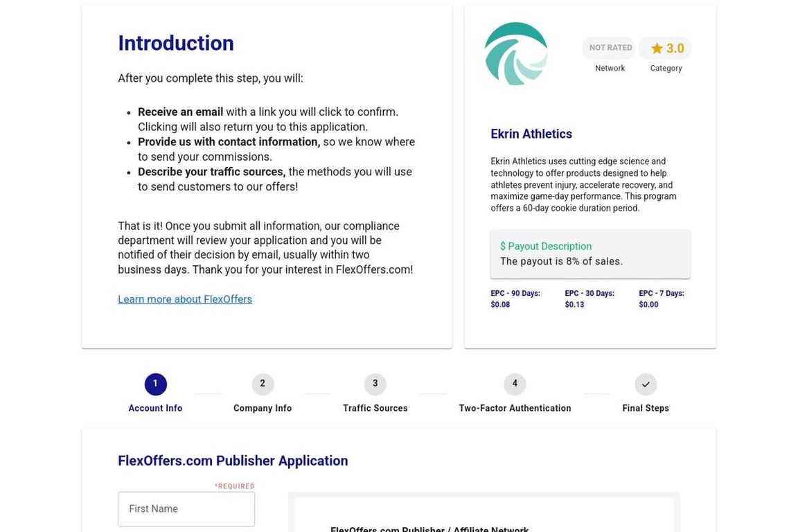Click the EPC - 7 Days value $0.00

(648, 304)
